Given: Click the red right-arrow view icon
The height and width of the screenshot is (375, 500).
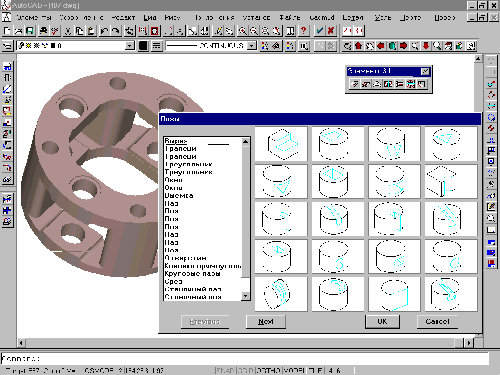Looking at the screenshot, I should click(x=404, y=46).
